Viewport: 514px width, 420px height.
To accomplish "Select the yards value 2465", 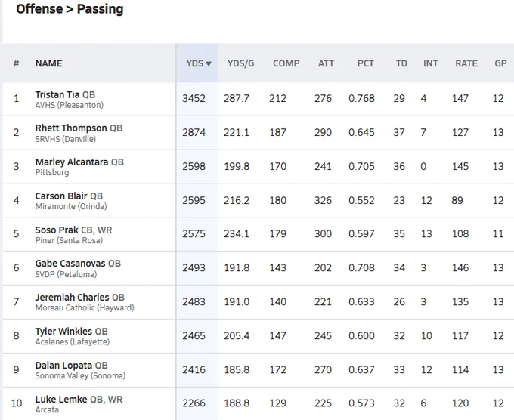I will click(194, 336).
